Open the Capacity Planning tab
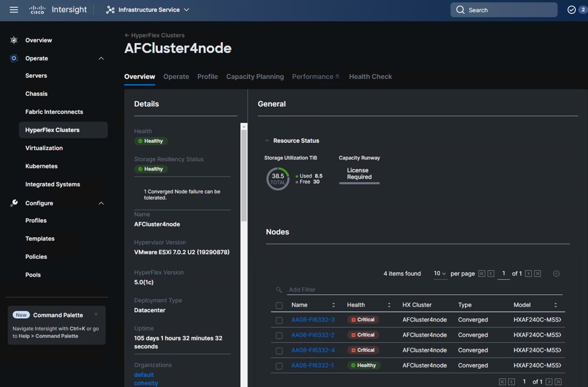 255,77
